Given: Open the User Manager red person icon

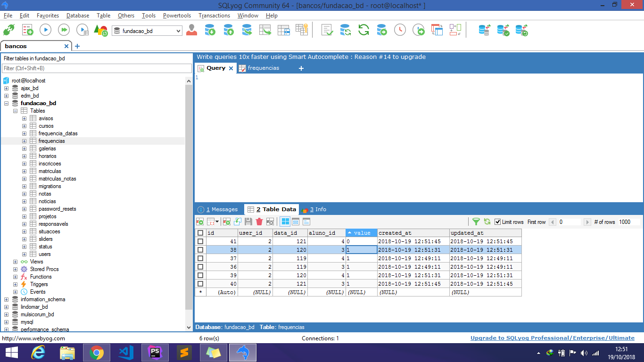Looking at the screenshot, I should [x=191, y=30].
